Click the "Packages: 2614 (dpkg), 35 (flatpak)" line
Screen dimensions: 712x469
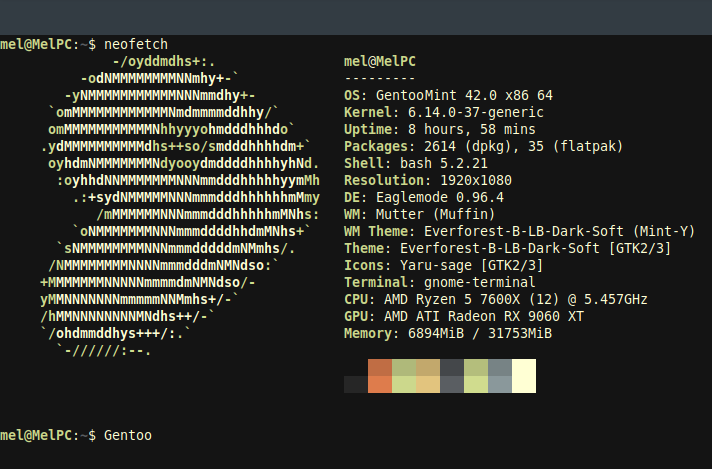click(x=484, y=146)
